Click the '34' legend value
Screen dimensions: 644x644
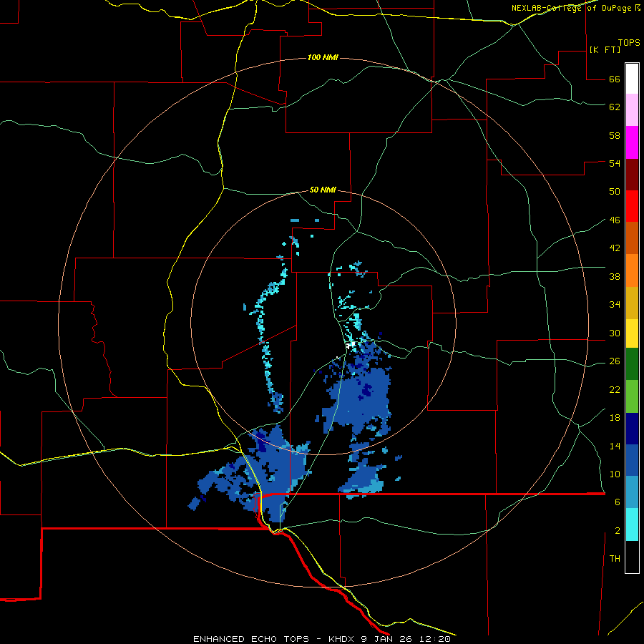coord(615,304)
